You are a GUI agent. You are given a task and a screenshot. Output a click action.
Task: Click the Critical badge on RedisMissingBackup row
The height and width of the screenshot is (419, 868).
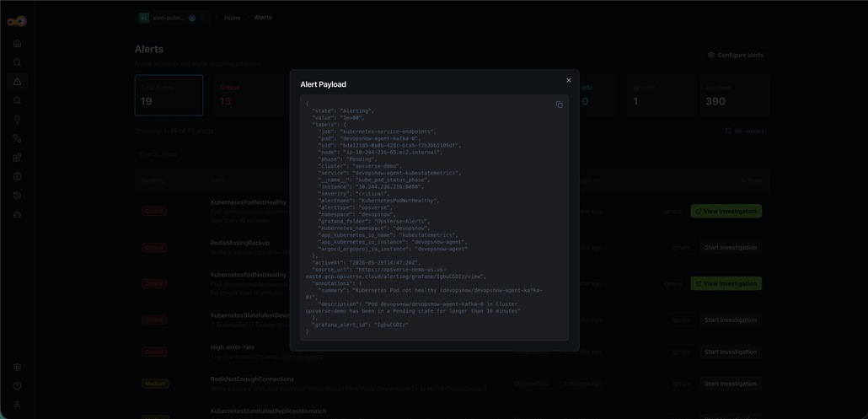click(x=154, y=247)
